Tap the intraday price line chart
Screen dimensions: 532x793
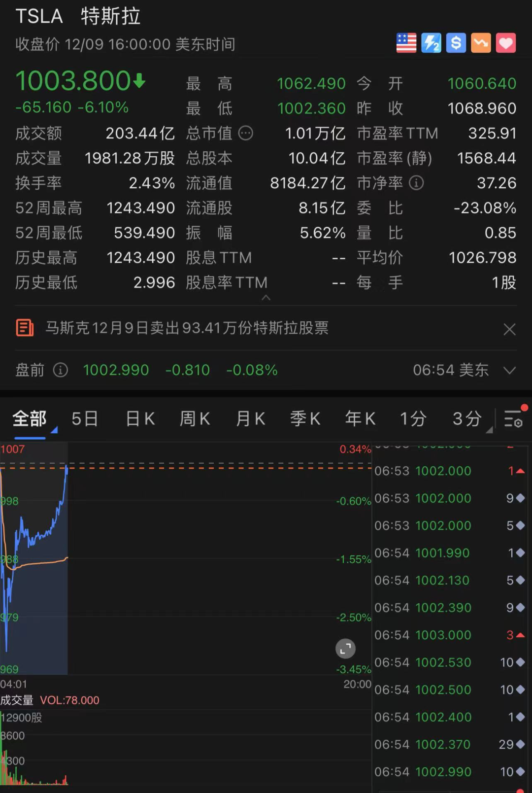pyautogui.click(x=186, y=558)
